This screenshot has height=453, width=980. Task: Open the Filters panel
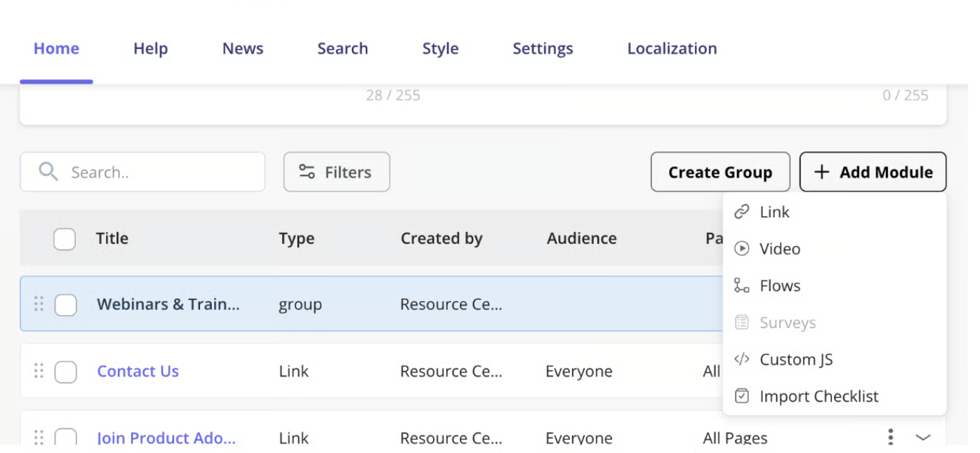click(x=336, y=172)
